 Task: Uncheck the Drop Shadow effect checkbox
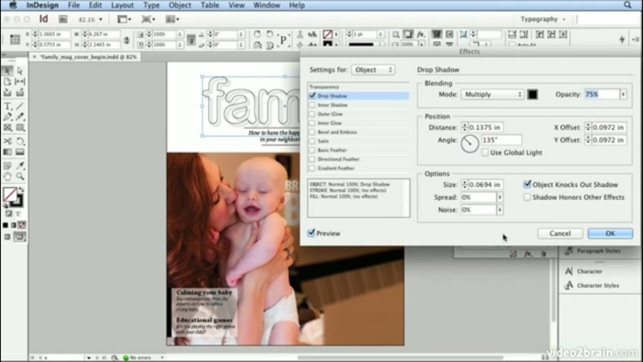[312, 96]
